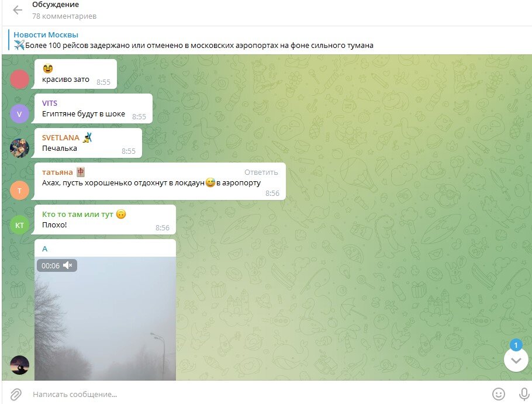Open Новости Москвы channel link
532x404 pixels.
(x=46, y=34)
